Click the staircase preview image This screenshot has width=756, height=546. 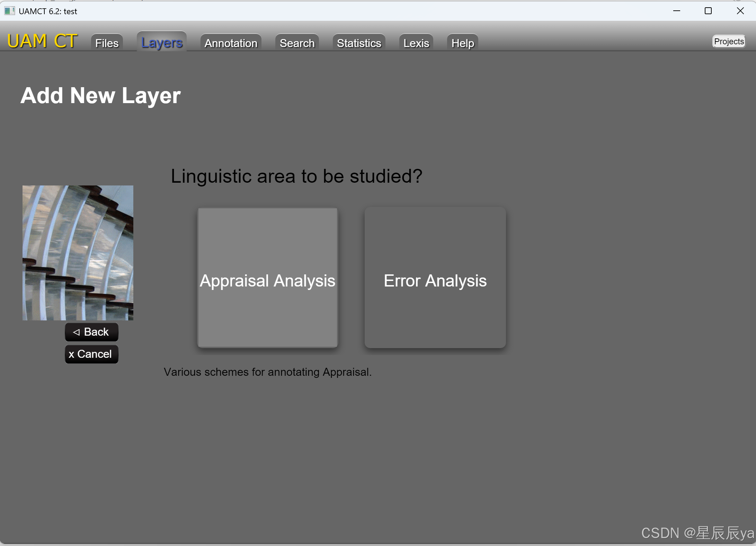78,253
